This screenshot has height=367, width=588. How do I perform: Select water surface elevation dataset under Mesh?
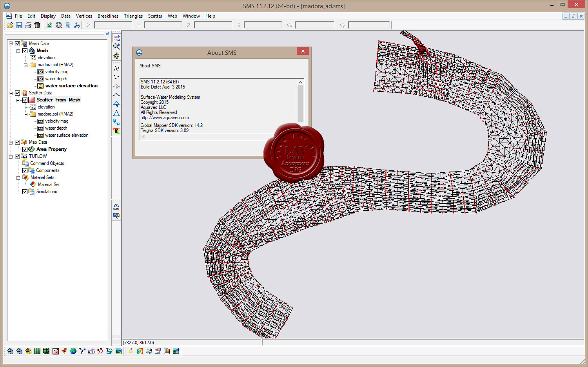point(71,86)
